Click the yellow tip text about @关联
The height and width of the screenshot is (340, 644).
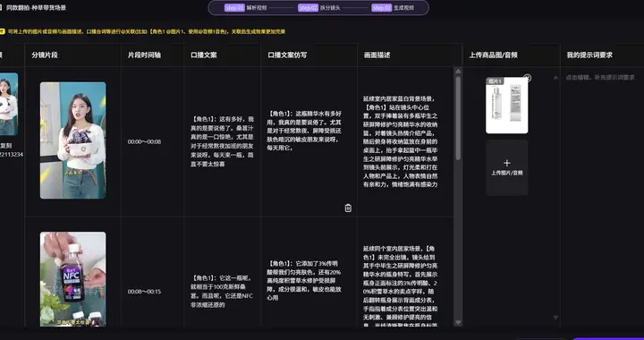pos(146,31)
